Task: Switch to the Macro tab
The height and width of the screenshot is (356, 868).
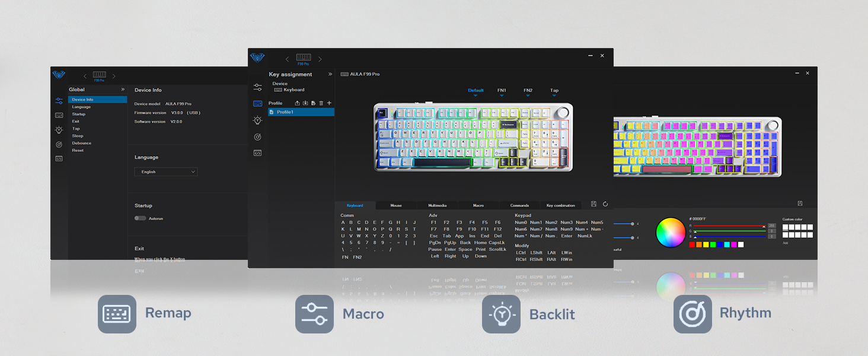Action: [x=478, y=205]
